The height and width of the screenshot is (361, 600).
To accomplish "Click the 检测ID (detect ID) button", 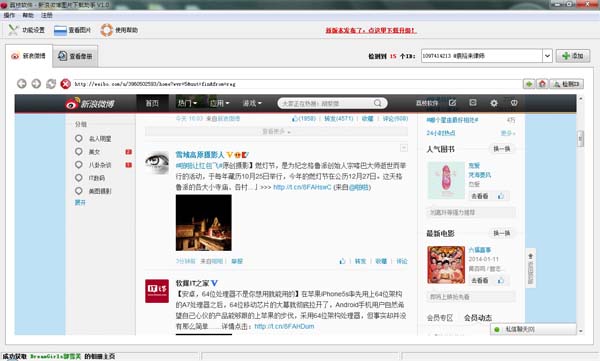I will click(567, 83).
